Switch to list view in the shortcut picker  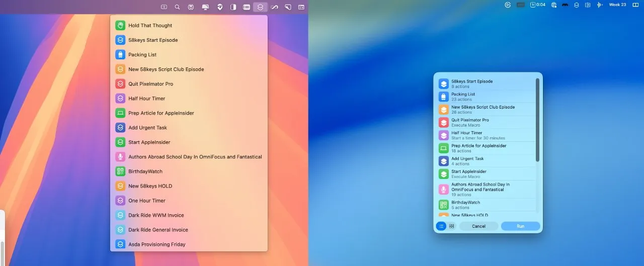click(x=441, y=226)
